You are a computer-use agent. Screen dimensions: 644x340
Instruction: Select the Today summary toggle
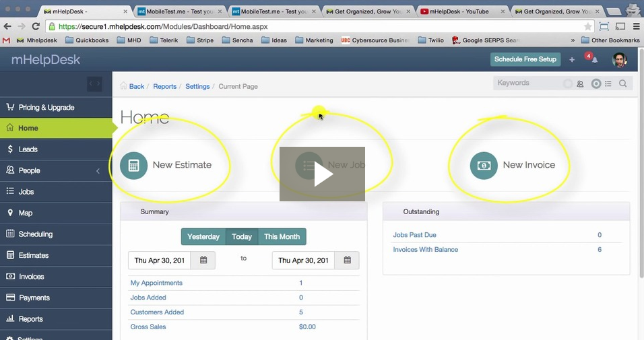[x=241, y=237]
